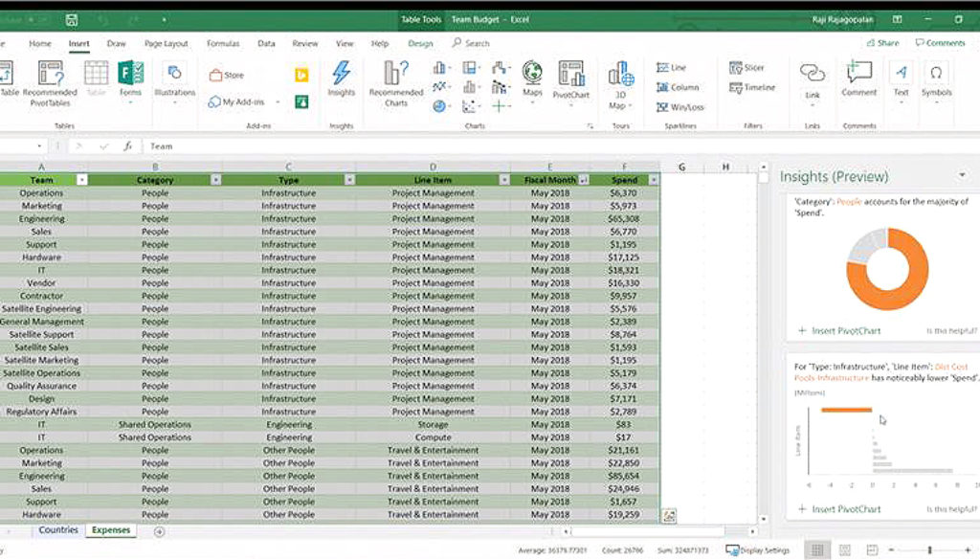Insert a Slicer filter
The width and height of the screenshot is (980, 560).
coord(746,68)
